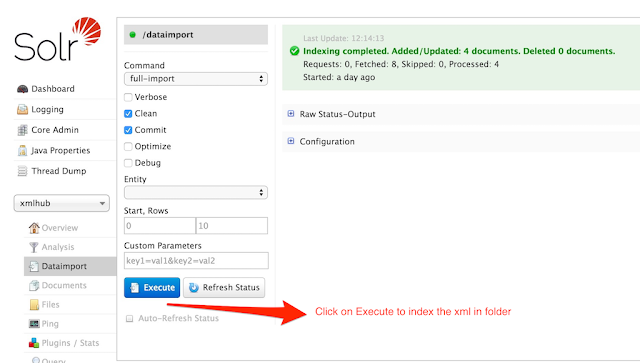
Task: Go to Core Admin
Action: (x=55, y=130)
